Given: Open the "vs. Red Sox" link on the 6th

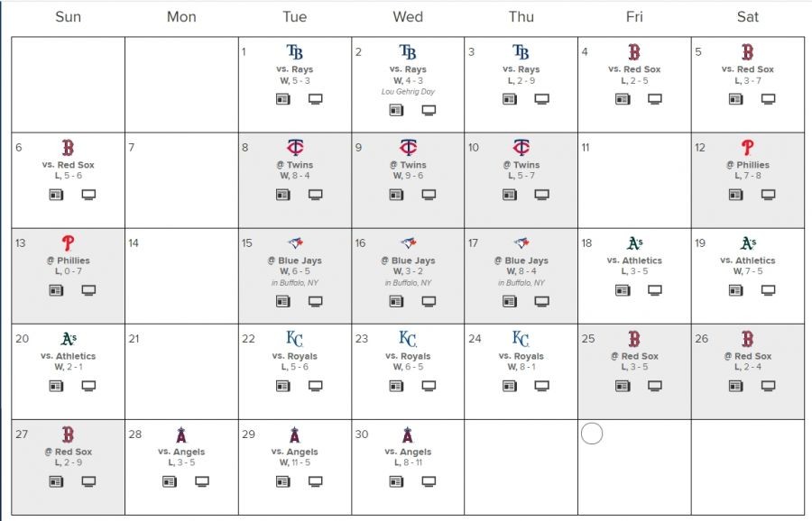Looking at the screenshot, I should point(69,165).
